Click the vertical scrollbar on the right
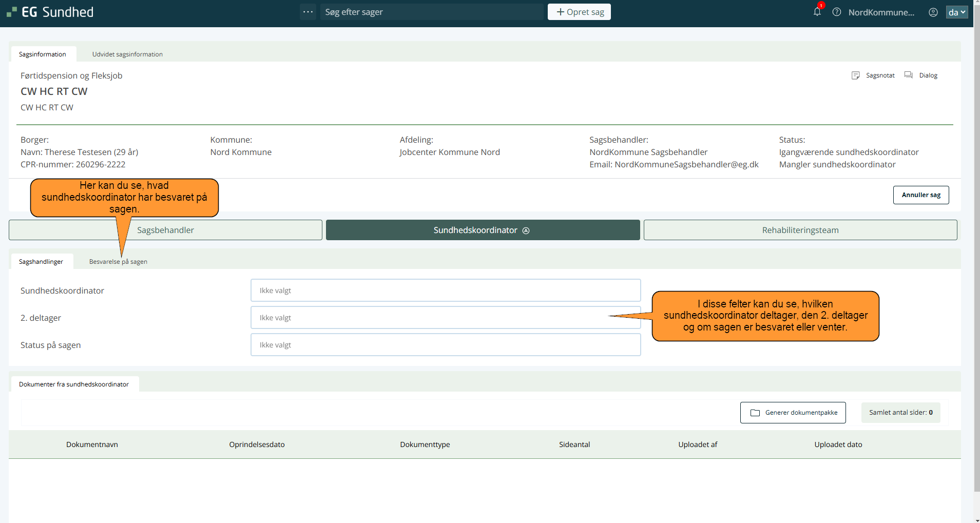980x523 pixels. tap(976, 257)
